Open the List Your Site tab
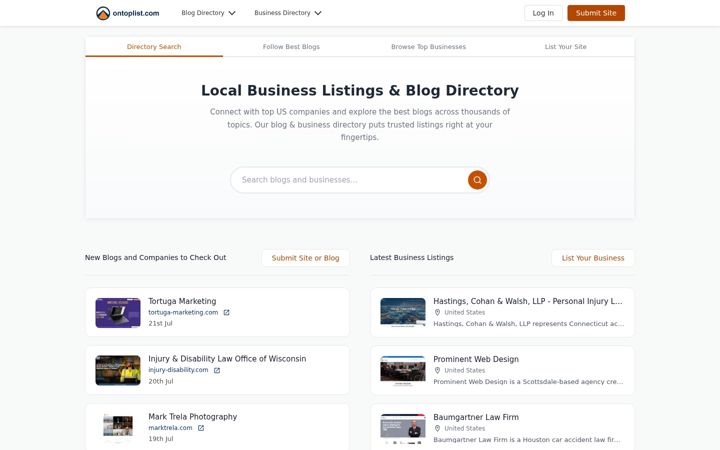 (x=565, y=47)
